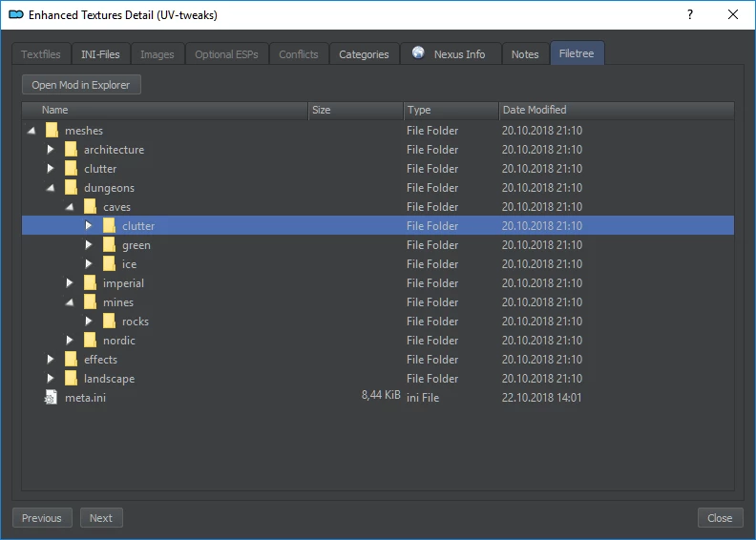Click the caves folder icon
This screenshot has height=540, width=756.
(90, 207)
